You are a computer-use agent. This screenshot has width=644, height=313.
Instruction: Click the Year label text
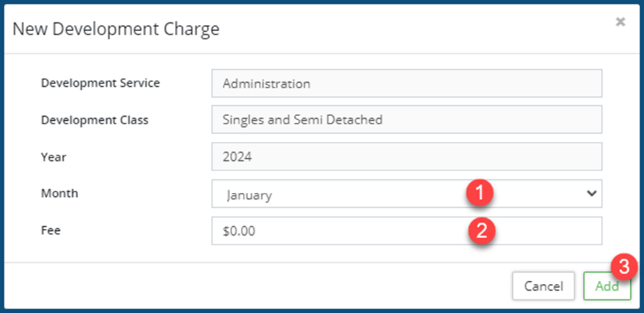53,157
